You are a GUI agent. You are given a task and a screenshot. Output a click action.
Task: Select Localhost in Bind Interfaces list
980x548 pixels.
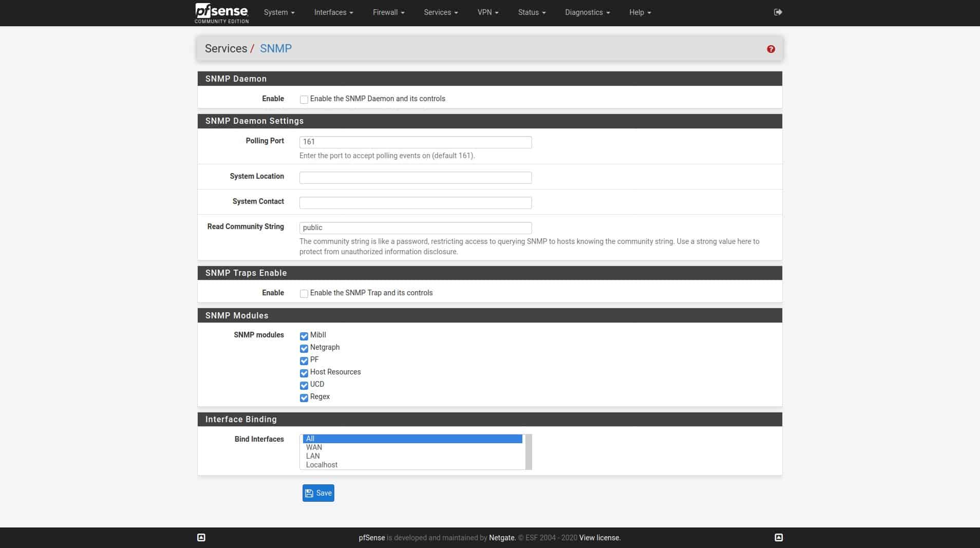(412, 465)
